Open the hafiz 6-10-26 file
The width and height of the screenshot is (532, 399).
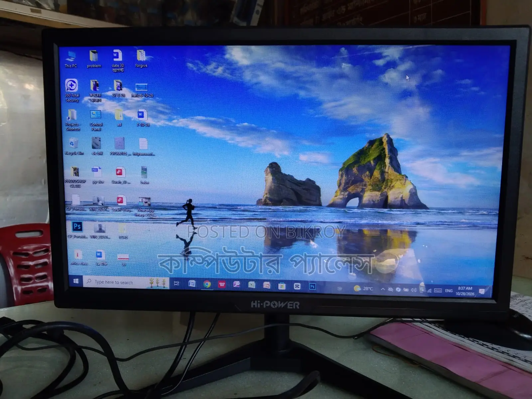142,90
